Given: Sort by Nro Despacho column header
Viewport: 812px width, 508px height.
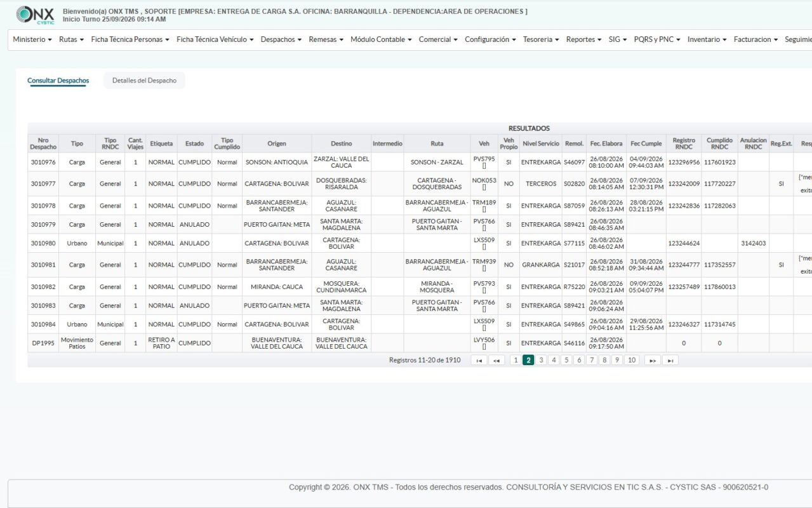Looking at the screenshot, I should point(43,144).
